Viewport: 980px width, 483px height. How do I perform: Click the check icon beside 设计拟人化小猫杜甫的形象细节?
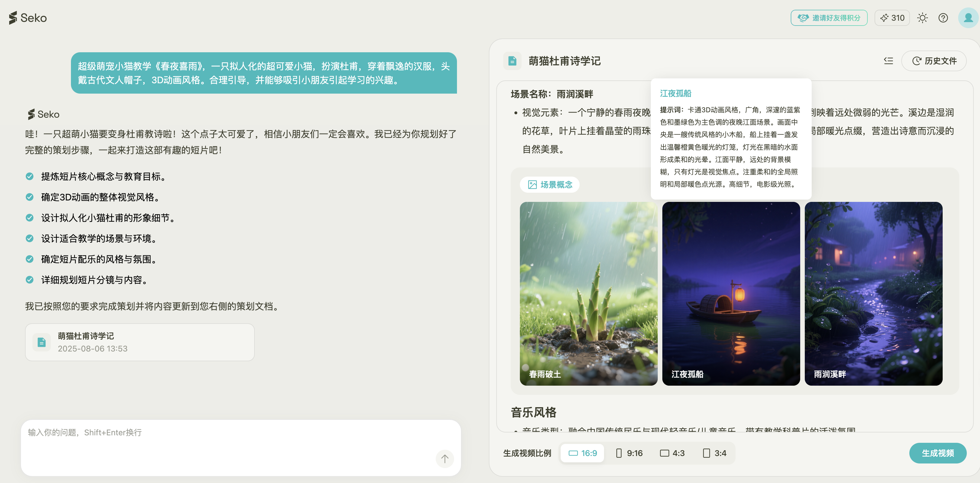click(x=29, y=218)
